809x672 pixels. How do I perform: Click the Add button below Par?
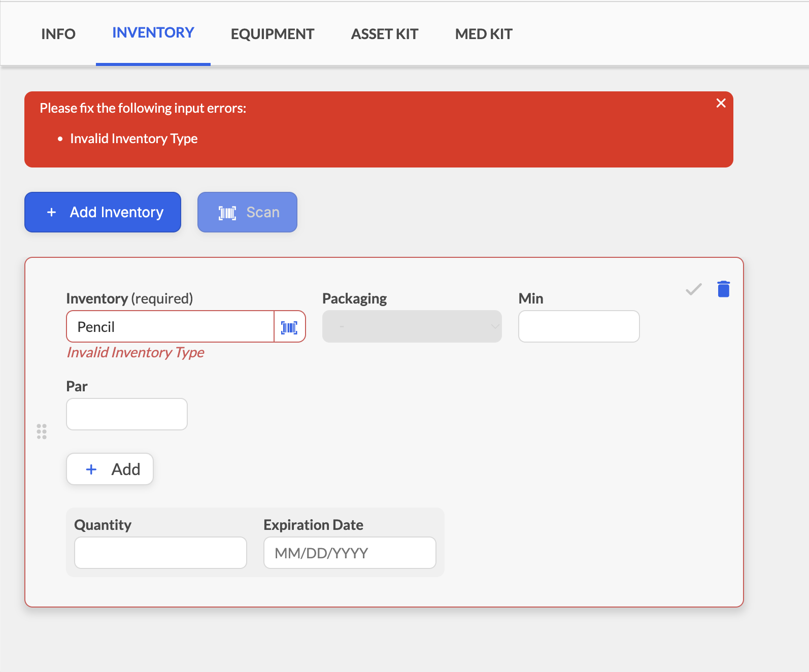110,469
